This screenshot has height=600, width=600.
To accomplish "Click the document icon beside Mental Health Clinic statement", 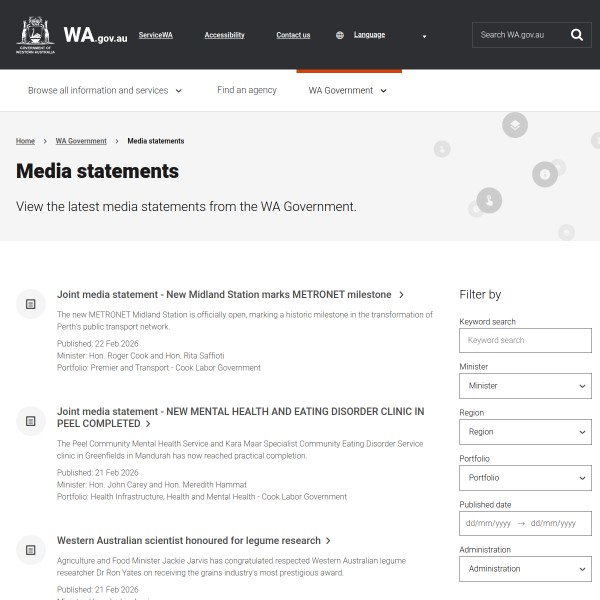I will [31, 421].
